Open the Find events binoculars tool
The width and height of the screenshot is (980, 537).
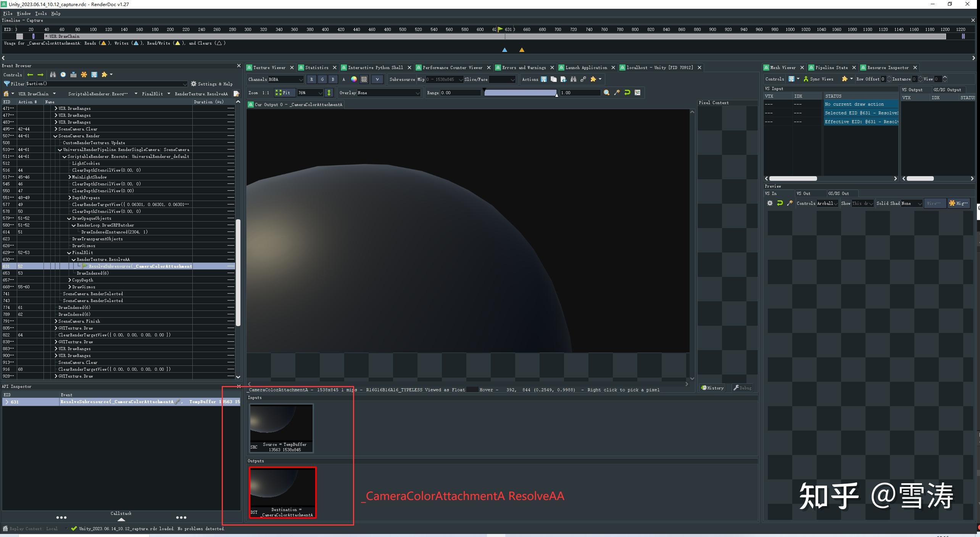(53, 75)
